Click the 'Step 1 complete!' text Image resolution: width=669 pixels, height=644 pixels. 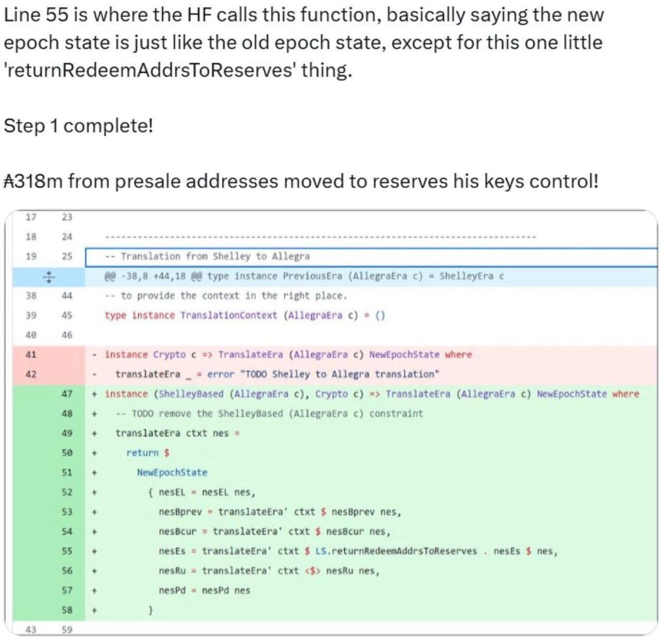[x=78, y=125]
